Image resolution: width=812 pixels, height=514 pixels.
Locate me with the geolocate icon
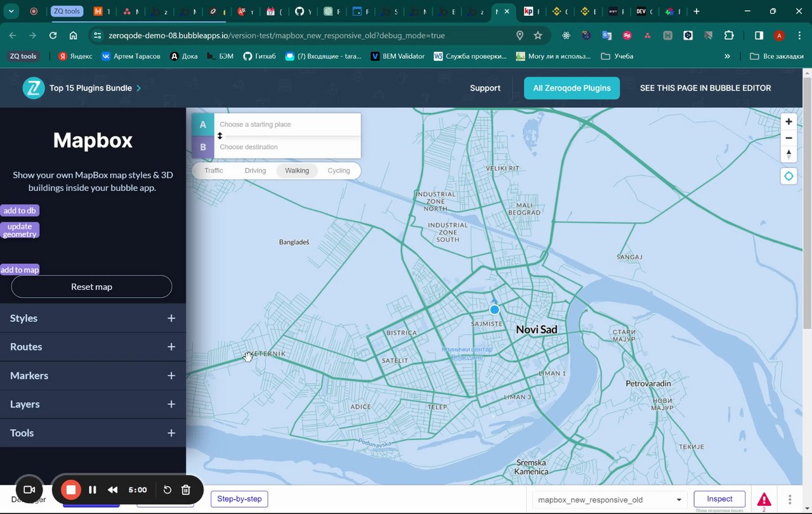(x=789, y=176)
